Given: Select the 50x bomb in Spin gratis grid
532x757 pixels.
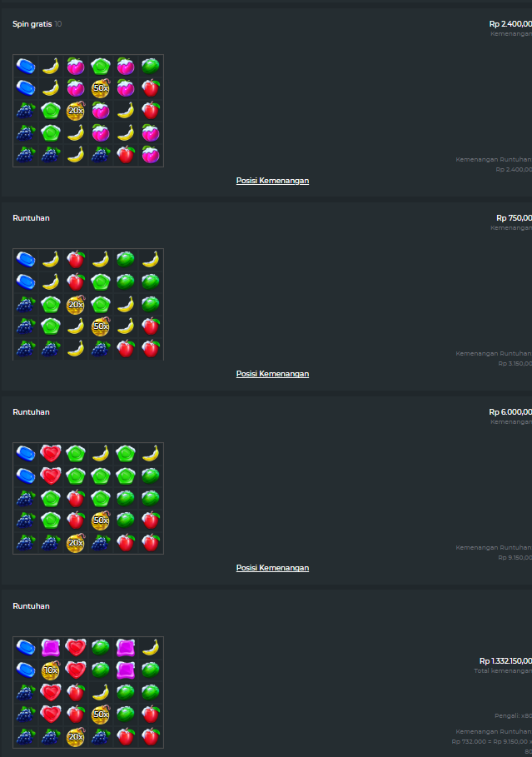Looking at the screenshot, I should pos(101,88).
